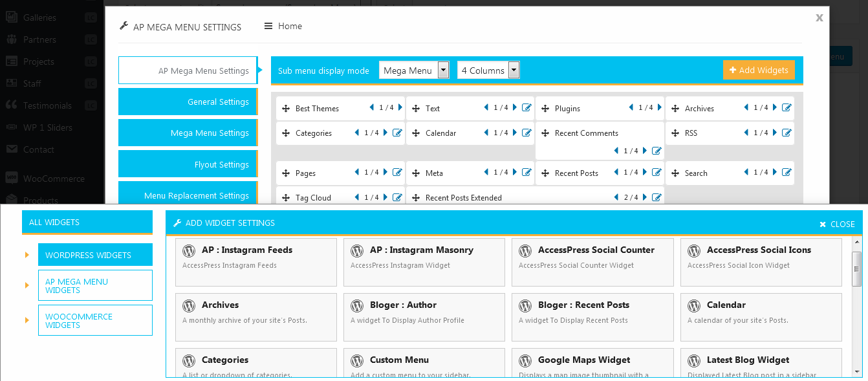Viewport: 868px width, 381px height.
Task: Open Projects in the admin sidebar
Action: tap(39, 61)
